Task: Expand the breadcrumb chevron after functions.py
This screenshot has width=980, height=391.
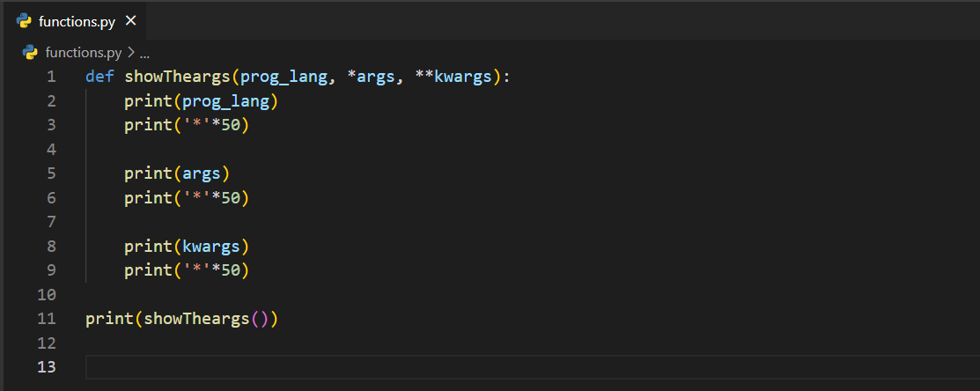Action: tap(131, 52)
